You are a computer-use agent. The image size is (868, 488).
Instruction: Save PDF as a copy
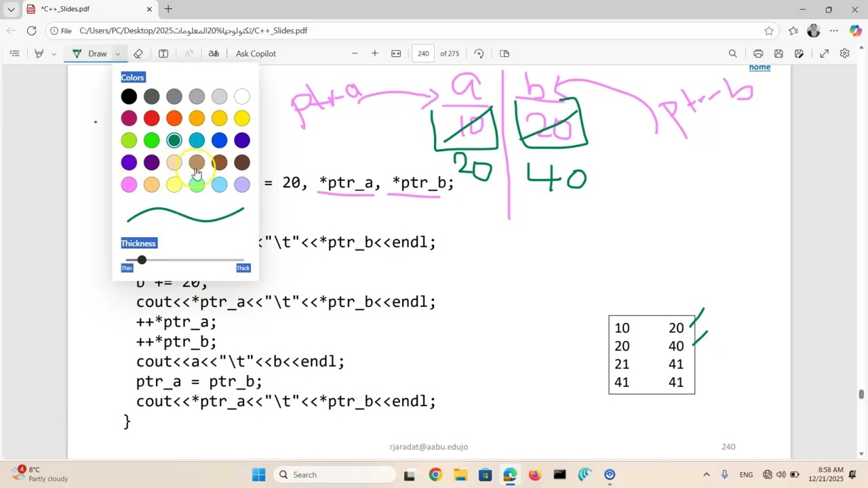tap(800, 54)
